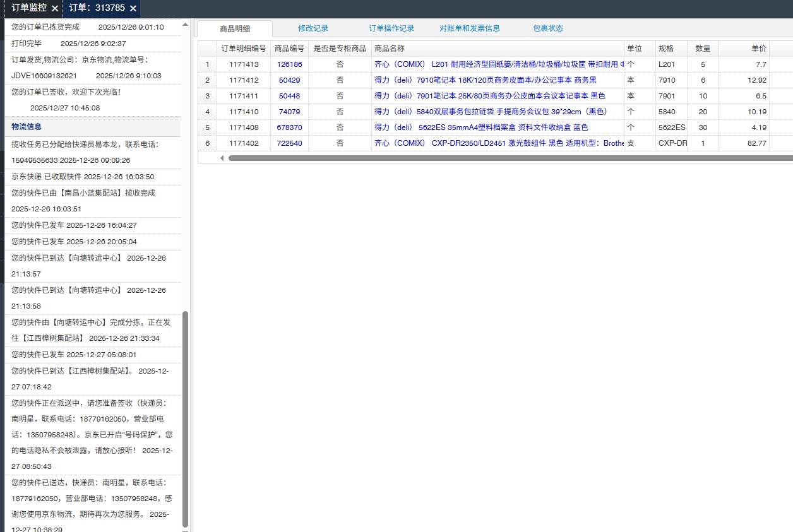The image size is (793, 532).
Task: Close the 订单监控 tab
Action: (55, 8)
